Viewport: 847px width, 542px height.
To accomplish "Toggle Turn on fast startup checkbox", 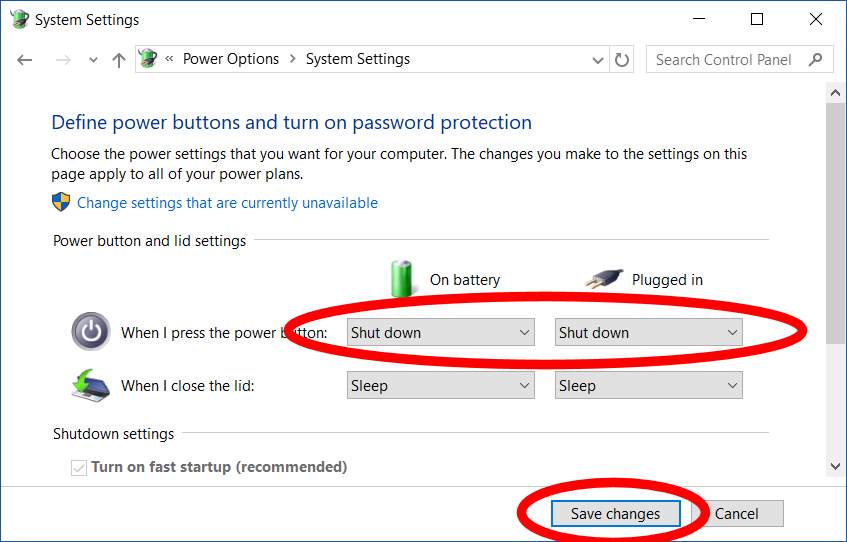I will [x=79, y=467].
